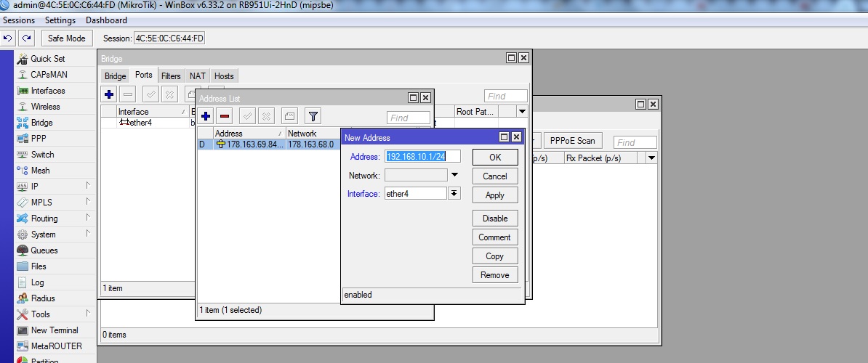The image size is (868, 363).
Task: Click the Undo arrow icon
Action: point(8,38)
